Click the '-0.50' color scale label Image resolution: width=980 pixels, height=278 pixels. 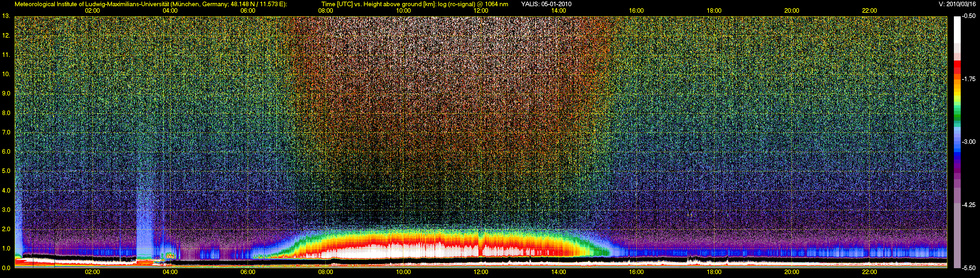coord(969,16)
